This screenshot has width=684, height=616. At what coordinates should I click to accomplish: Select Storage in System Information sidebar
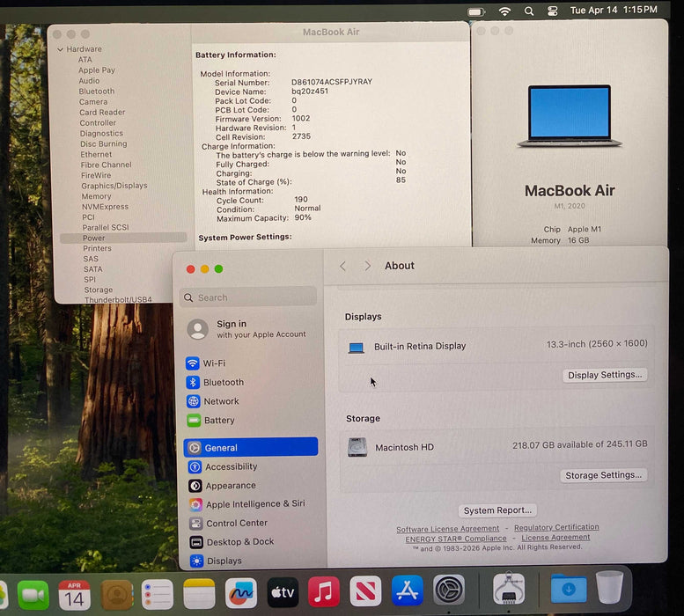click(x=98, y=290)
